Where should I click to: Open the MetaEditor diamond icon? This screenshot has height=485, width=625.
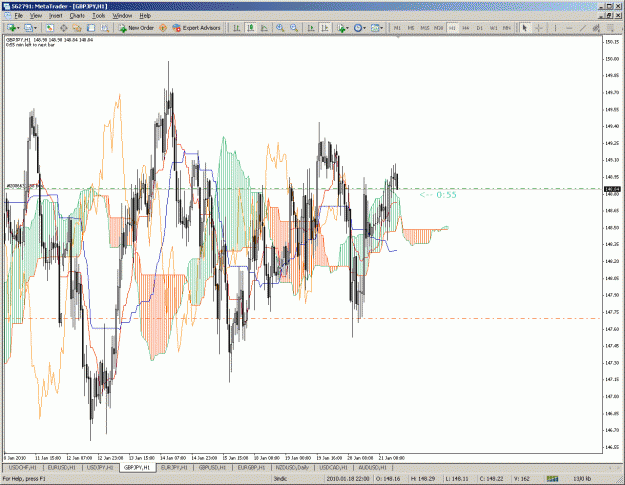pyautogui.click(x=163, y=28)
